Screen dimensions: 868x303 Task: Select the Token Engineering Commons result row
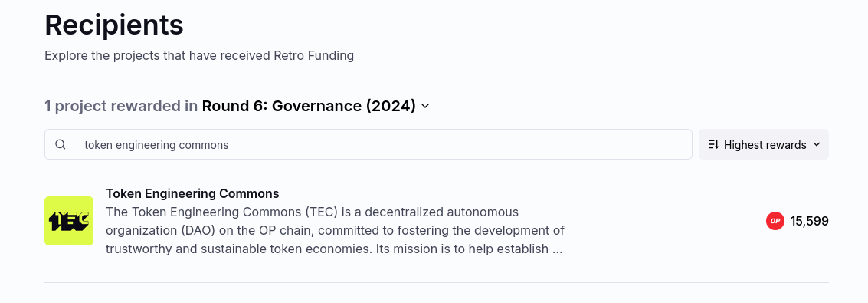coord(437,221)
